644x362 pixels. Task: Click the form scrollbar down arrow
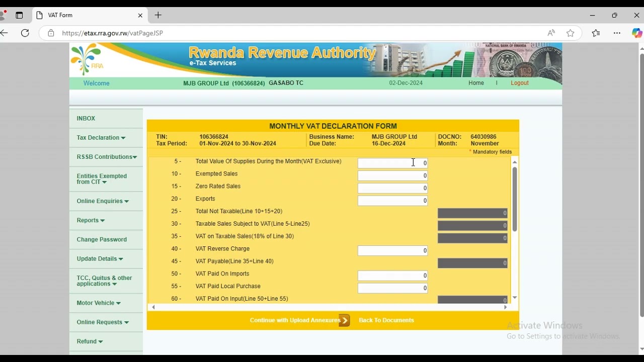click(515, 298)
